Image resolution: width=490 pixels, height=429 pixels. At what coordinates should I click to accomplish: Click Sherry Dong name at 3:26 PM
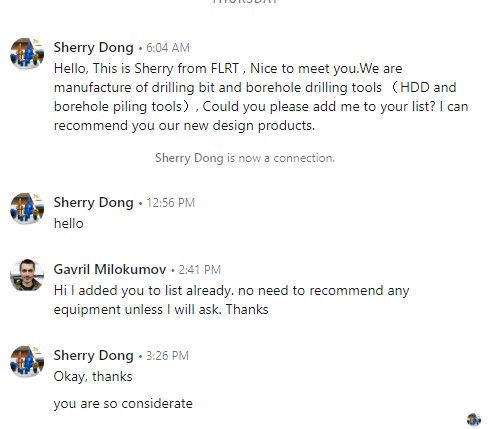coord(94,356)
